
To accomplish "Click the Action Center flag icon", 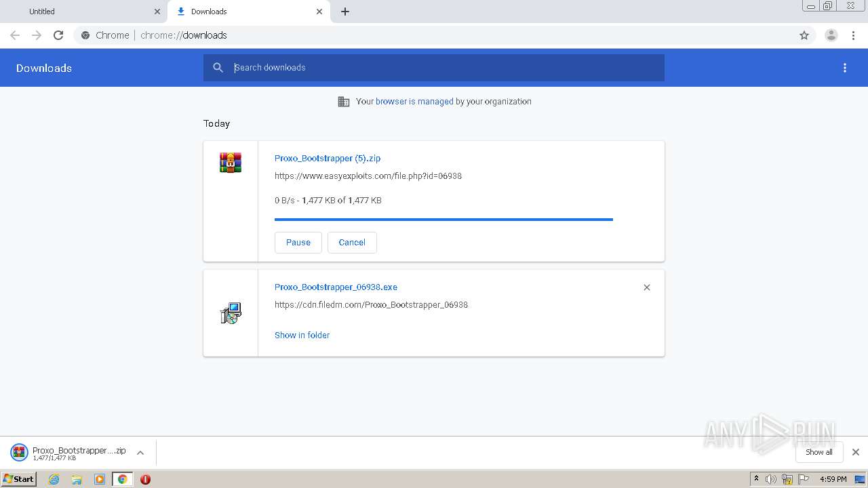I will point(804,479).
